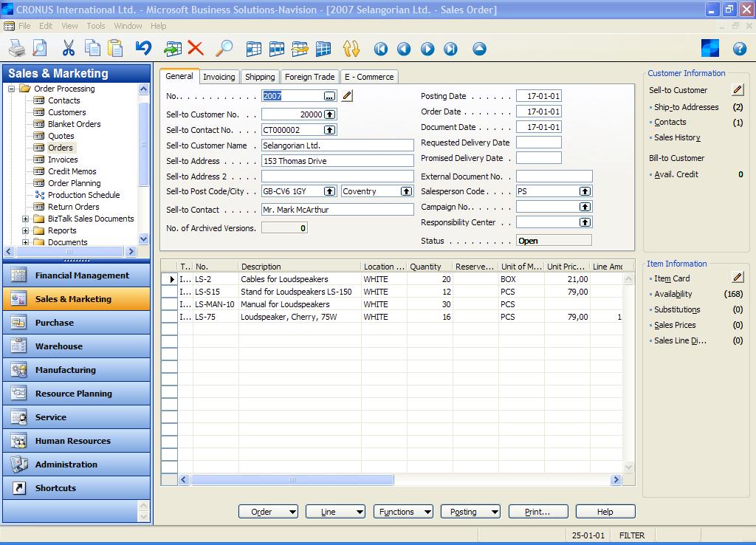The height and width of the screenshot is (545, 756).
Task: Go to the previous record
Action: (x=404, y=49)
